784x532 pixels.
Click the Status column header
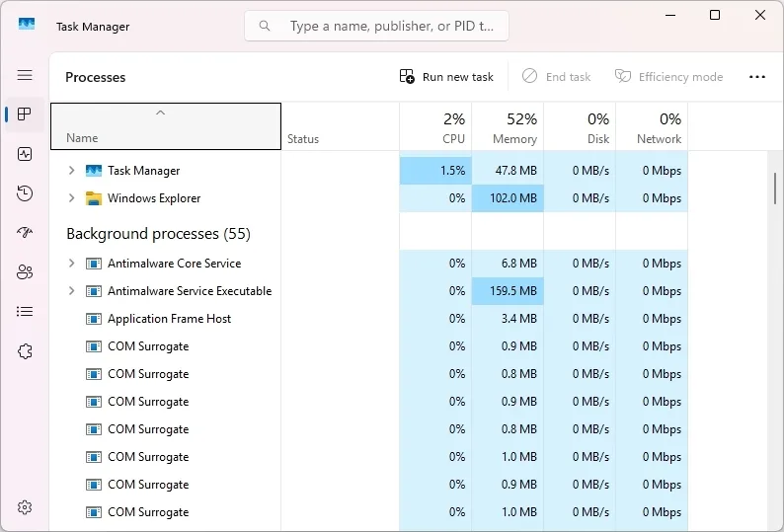(341, 126)
